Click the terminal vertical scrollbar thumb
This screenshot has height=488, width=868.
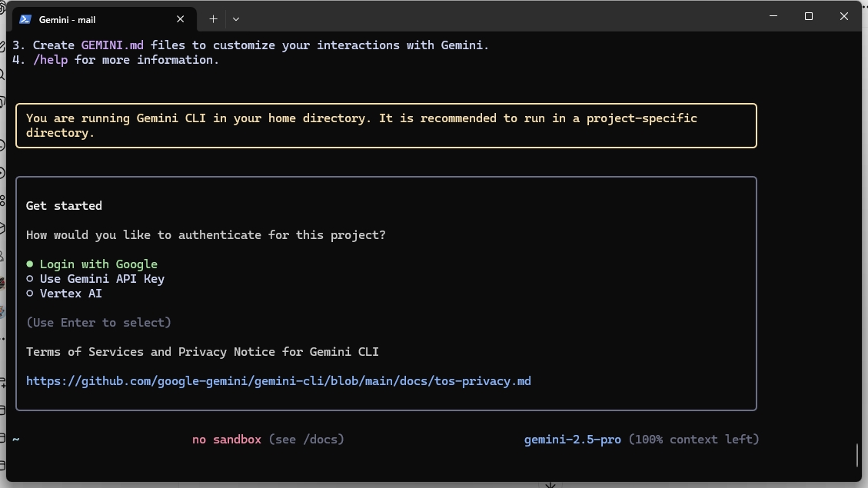(857, 455)
